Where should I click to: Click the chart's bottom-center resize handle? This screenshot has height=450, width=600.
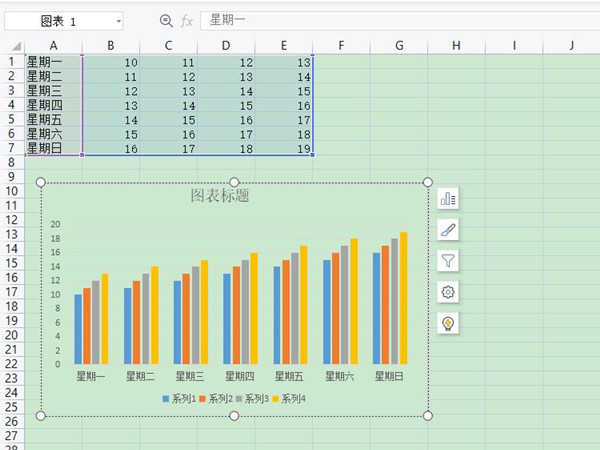pos(234,415)
